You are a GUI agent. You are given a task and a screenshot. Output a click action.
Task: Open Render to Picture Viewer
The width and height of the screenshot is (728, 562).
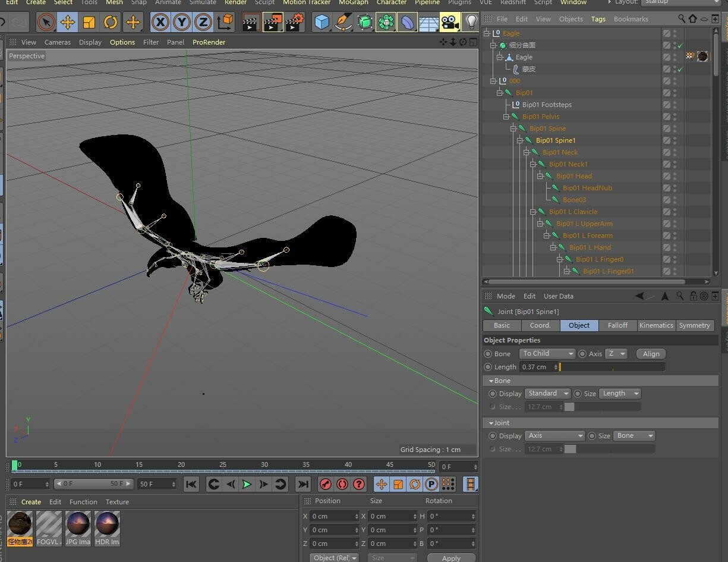272,22
